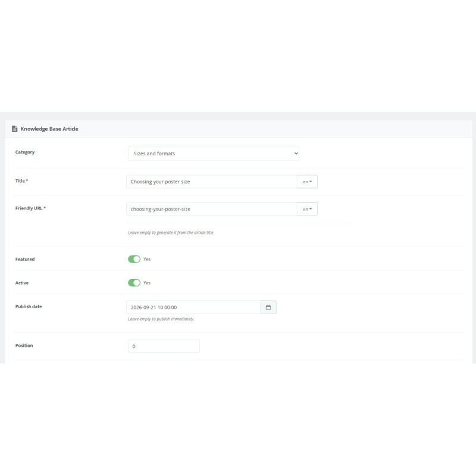The width and height of the screenshot is (476, 476).
Task: Click the Active label
Action: tap(22, 283)
